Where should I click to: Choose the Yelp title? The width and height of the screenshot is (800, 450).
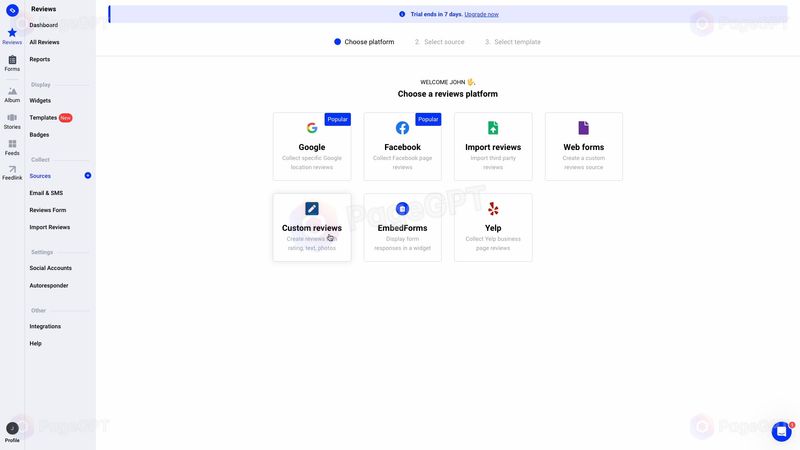click(x=493, y=228)
